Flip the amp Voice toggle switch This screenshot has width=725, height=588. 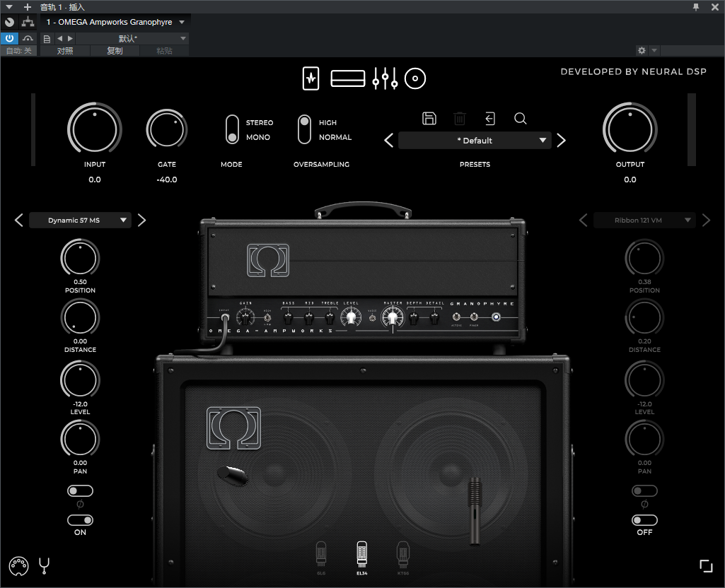tap(372, 317)
